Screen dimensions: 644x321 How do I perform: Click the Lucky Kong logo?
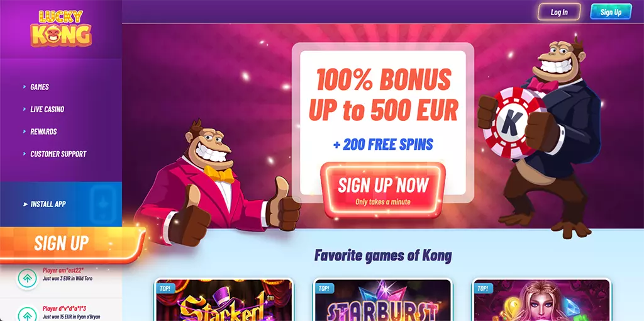point(61,28)
